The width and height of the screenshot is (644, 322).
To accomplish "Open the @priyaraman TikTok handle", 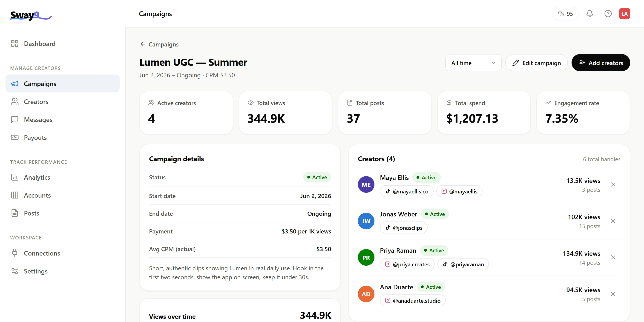I will (463, 264).
